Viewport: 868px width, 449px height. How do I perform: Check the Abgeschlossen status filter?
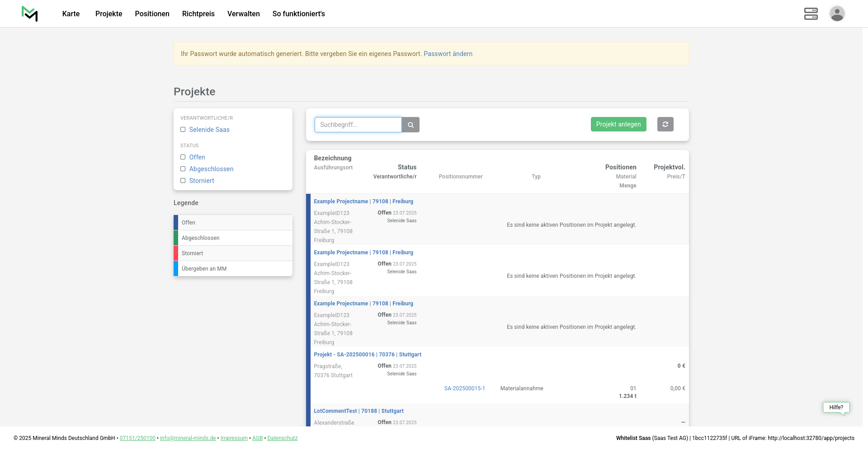183,169
